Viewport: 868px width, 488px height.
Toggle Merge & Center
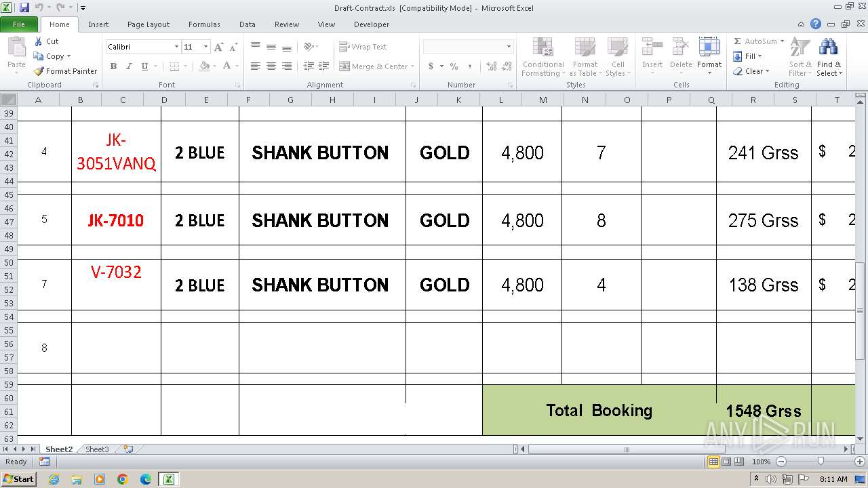point(374,66)
